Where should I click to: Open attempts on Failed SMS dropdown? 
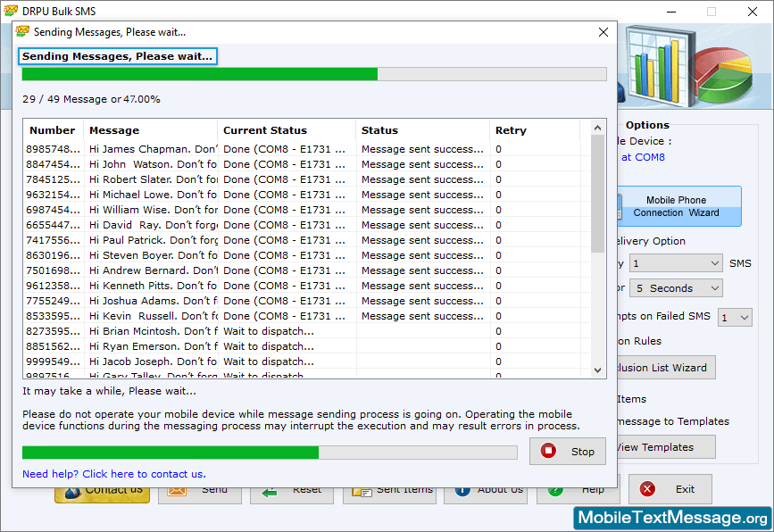pyautogui.click(x=735, y=317)
